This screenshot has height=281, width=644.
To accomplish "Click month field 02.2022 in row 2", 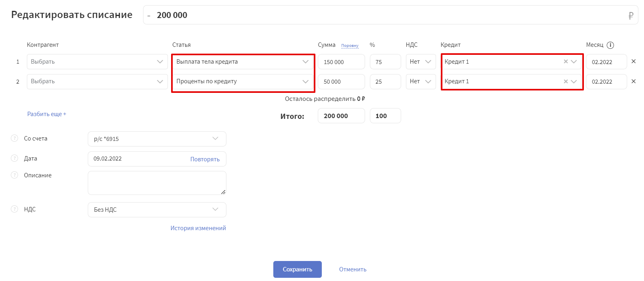I will [606, 81].
